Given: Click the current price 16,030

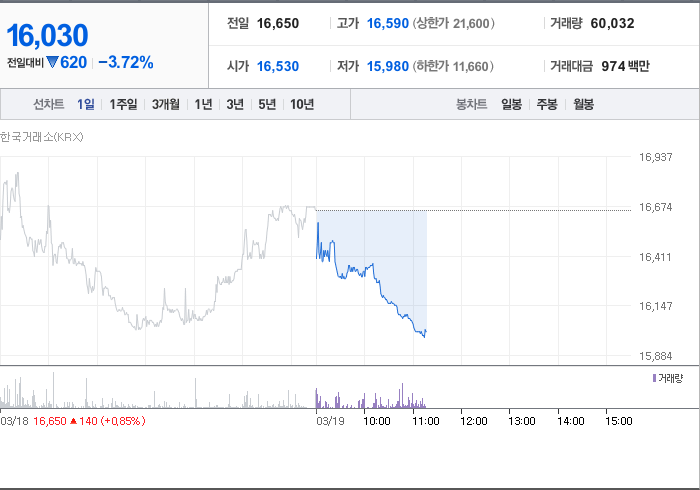Looking at the screenshot, I should click(x=47, y=35).
